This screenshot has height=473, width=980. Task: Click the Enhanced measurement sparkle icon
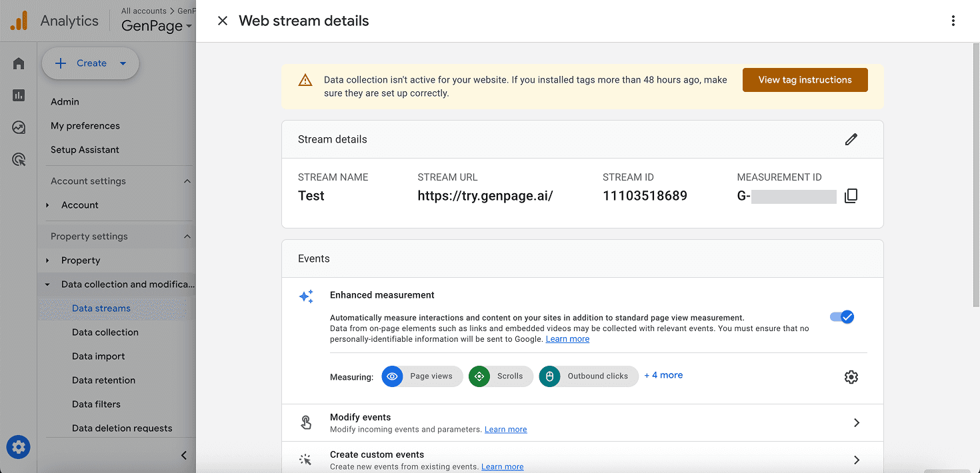[x=306, y=297]
